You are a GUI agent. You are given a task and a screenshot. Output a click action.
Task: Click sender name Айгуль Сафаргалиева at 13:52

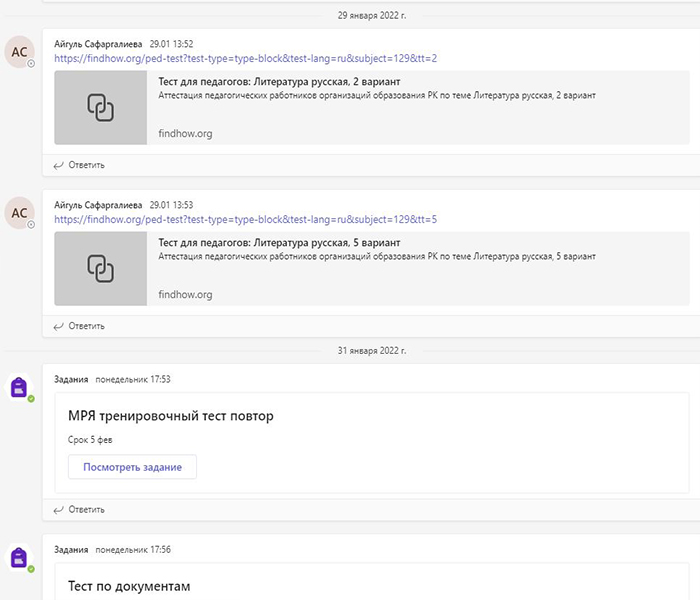(97, 44)
